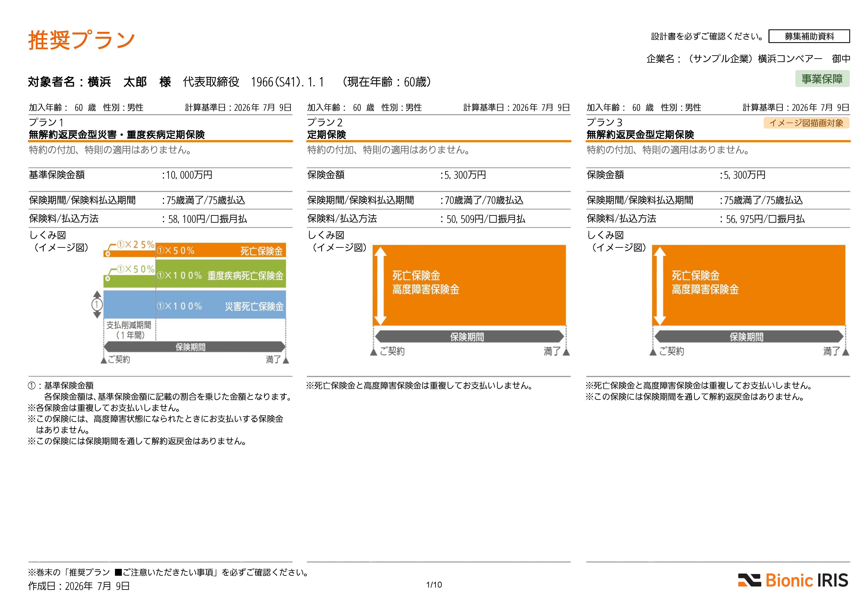Click the grey 保険期間 bar in Plan 2
Screen dimensions: 868x613
[x=469, y=337]
